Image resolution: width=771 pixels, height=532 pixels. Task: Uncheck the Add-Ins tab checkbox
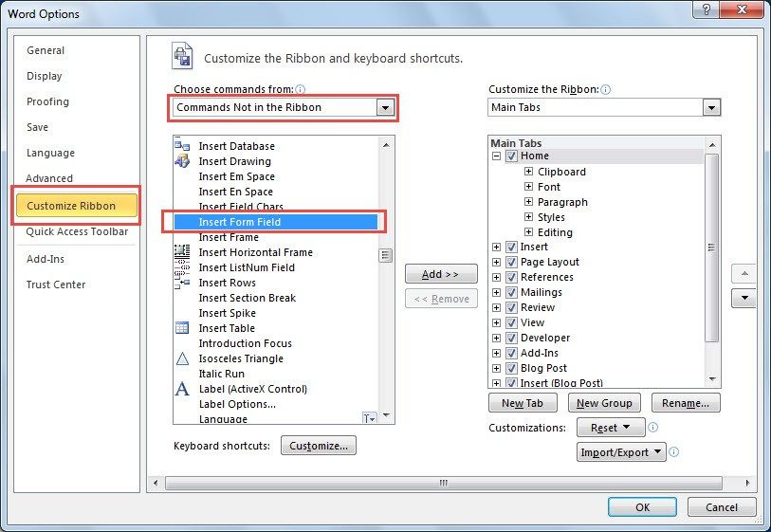click(x=511, y=353)
